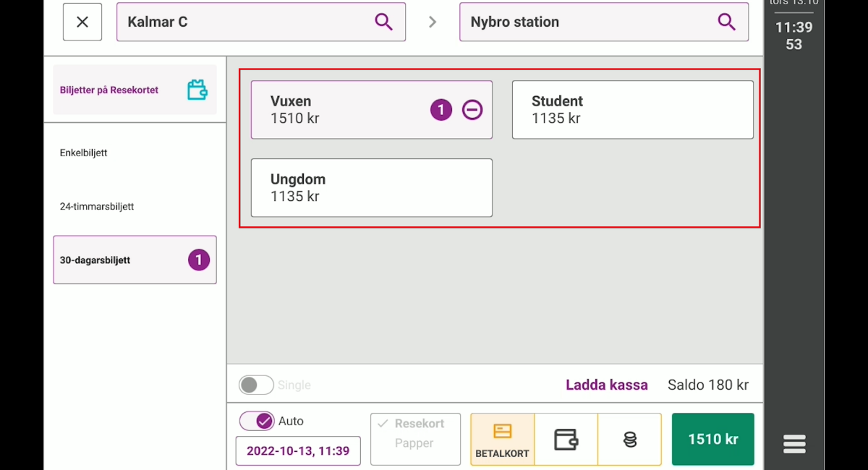Close the ticket selection with the X button

point(82,22)
